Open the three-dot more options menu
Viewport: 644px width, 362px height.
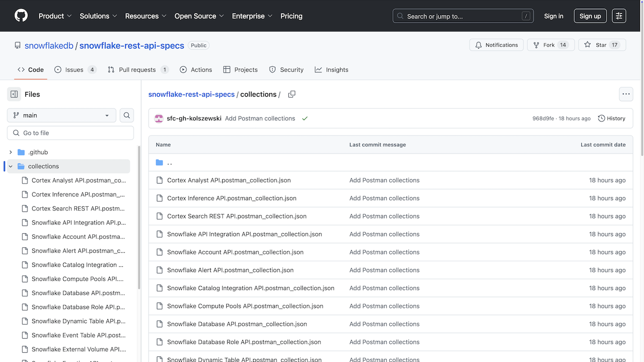626,94
